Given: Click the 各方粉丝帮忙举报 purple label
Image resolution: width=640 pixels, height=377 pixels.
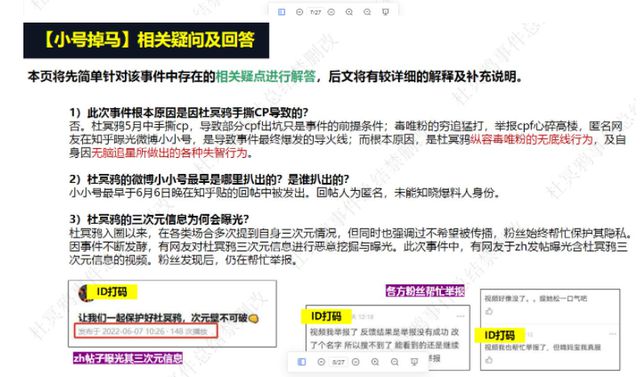Looking at the screenshot, I should click(425, 291).
